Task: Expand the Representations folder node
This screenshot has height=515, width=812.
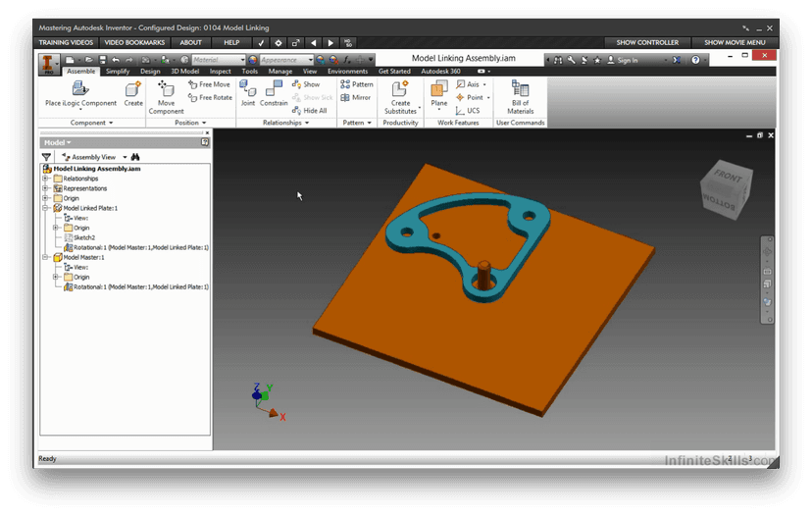Action: [x=45, y=188]
